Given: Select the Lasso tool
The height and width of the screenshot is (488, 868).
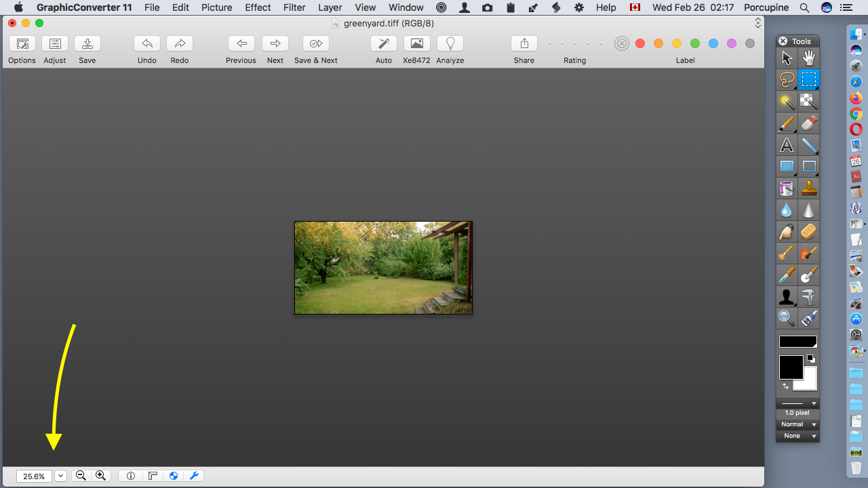Looking at the screenshot, I should pos(787,80).
